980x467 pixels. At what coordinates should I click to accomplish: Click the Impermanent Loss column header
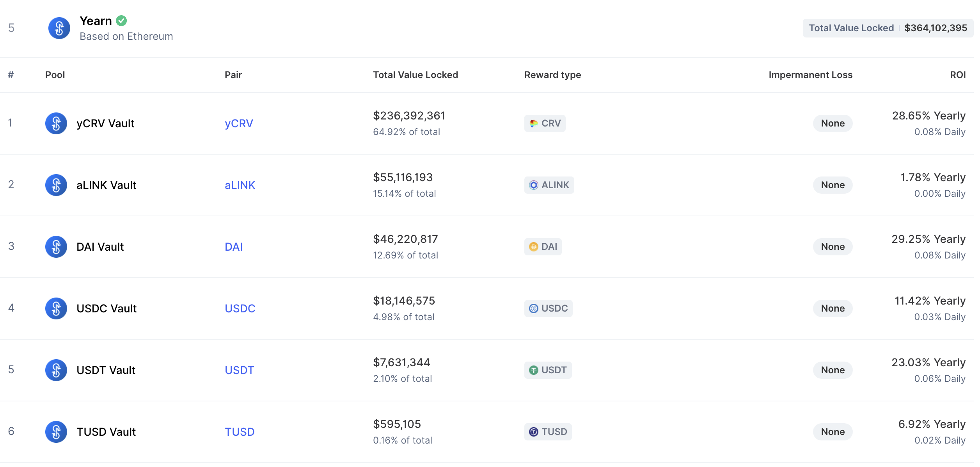pyautogui.click(x=810, y=75)
